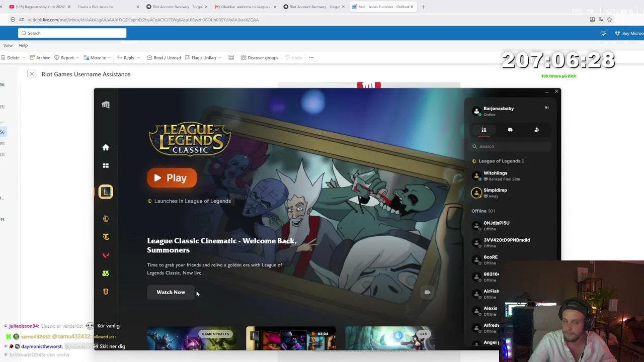Viewport: 644px width, 362px height.
Task: Select the Valorant game icon
Action: click(x=106, y=255)
